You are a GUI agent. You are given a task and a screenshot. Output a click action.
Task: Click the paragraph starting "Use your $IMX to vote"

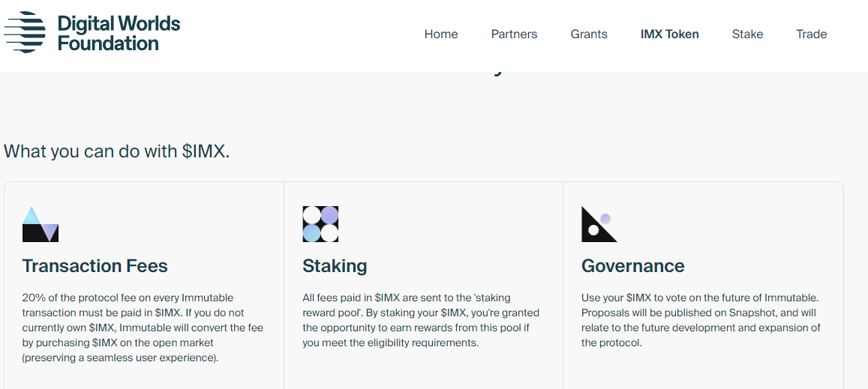point(701,320)
